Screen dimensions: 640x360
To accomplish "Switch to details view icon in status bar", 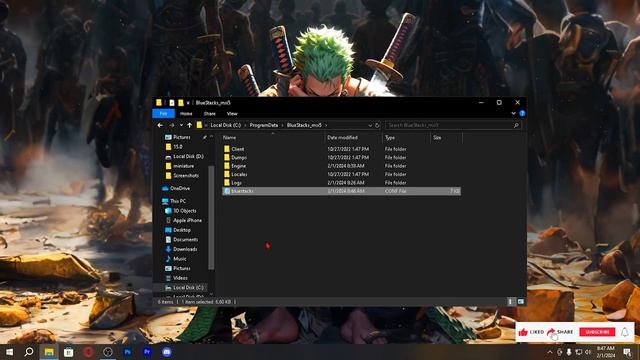I will click(510, 302).
